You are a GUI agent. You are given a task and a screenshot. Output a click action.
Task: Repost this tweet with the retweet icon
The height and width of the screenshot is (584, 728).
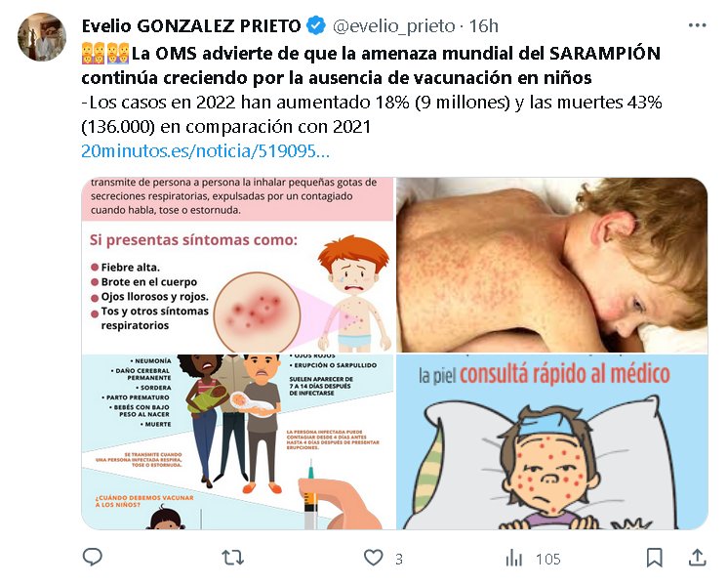(232, 557)
